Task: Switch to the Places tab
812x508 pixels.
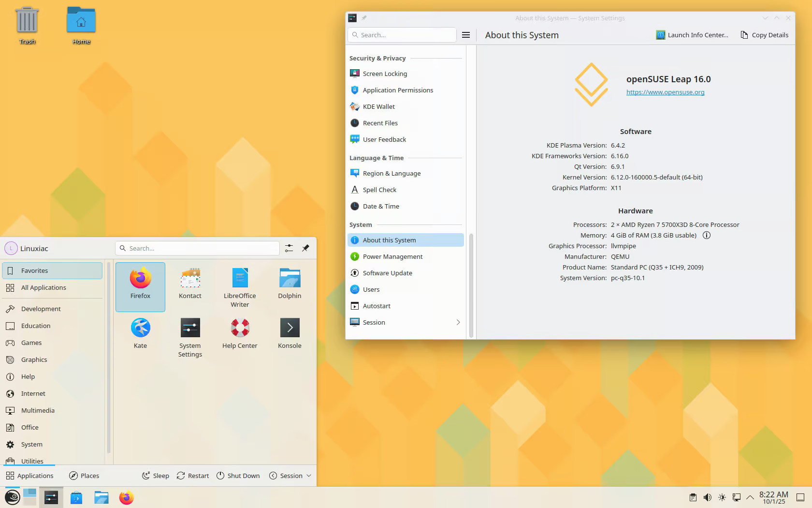Action: coord(84,476)
